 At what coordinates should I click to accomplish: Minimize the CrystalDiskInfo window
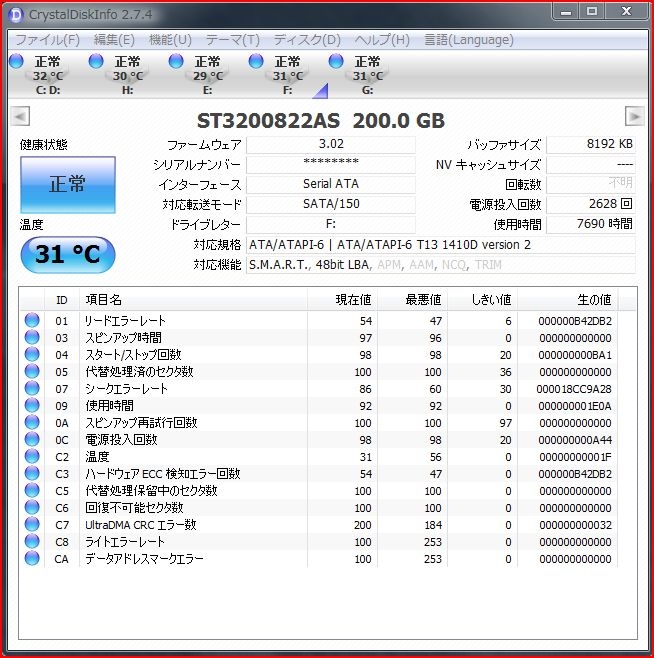pos(566,12)
